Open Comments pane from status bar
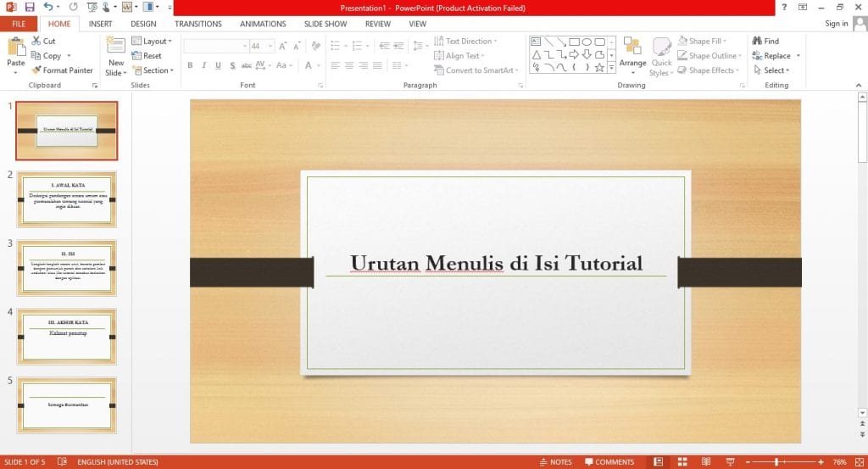 [608, 462]
